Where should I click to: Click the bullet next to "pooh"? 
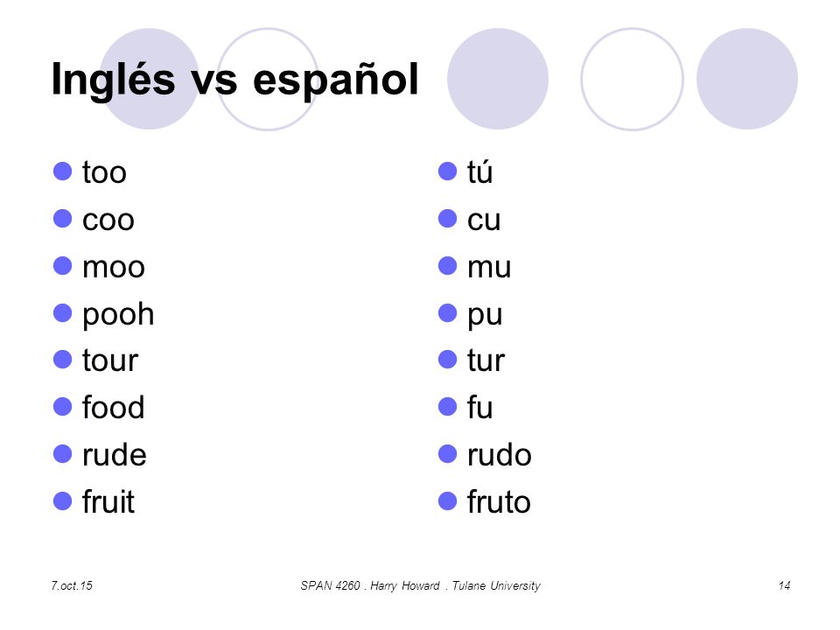(x=63, y=313)
